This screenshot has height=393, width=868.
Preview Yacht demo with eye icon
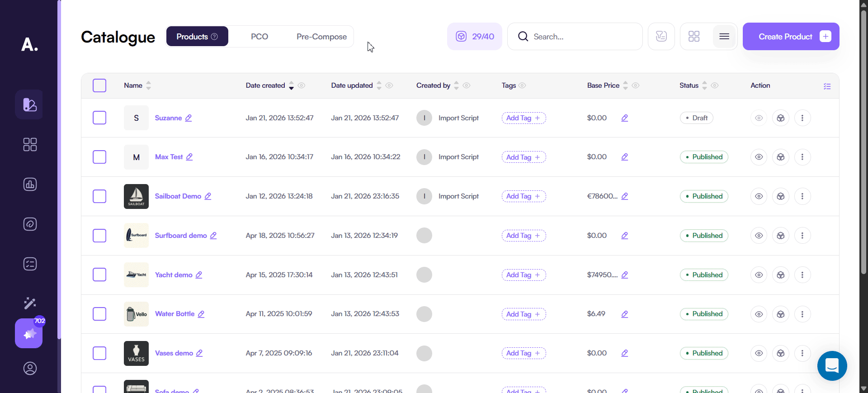[759, 275]
